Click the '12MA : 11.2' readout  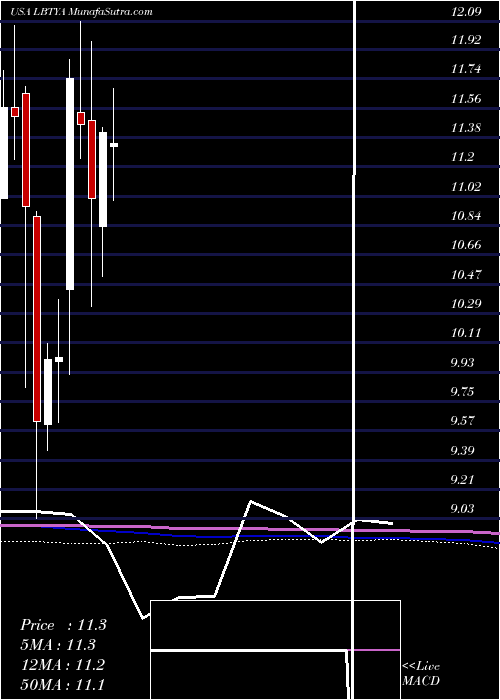click(x=62, y=665)
